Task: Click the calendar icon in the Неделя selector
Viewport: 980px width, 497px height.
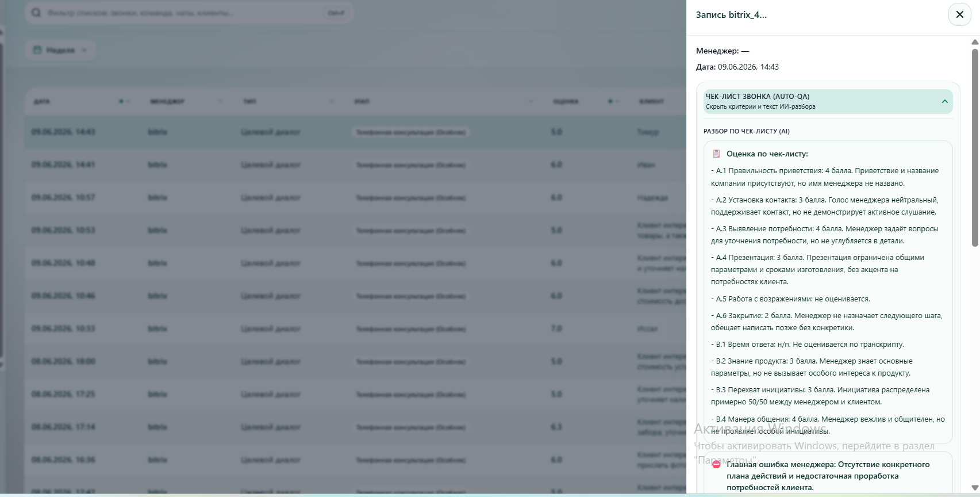Action: (37, 50)
